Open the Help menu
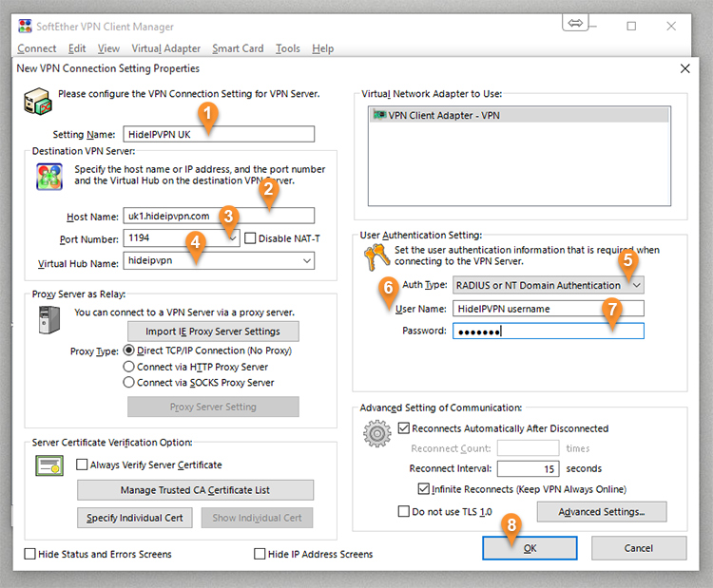The height and width of the screenshot is (588, 713). [x=323, y=48]
